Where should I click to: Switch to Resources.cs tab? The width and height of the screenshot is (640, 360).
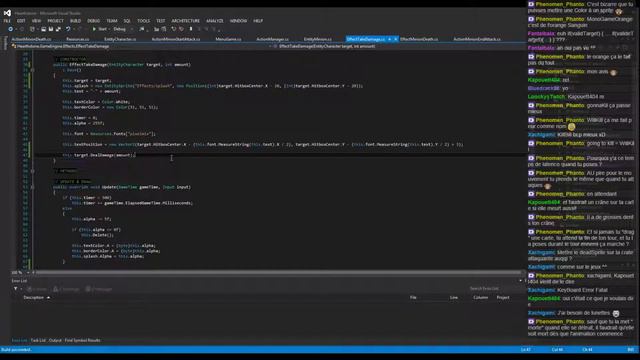78,39
